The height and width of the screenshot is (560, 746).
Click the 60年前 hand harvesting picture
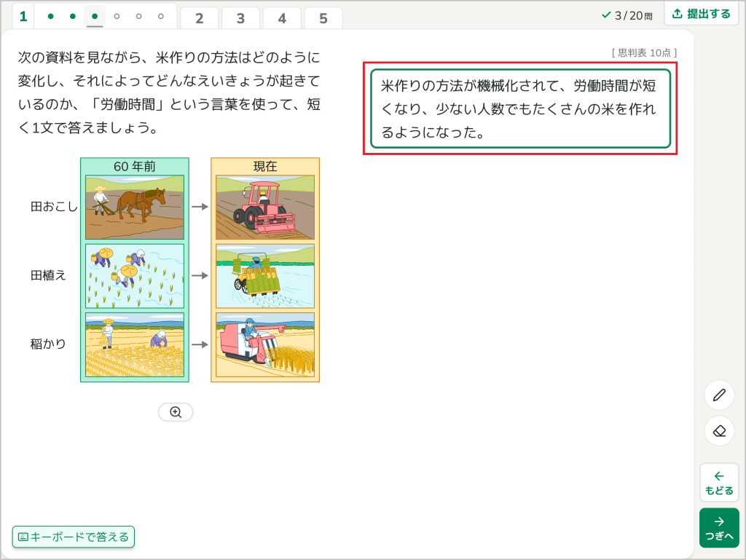click(135, 344)
